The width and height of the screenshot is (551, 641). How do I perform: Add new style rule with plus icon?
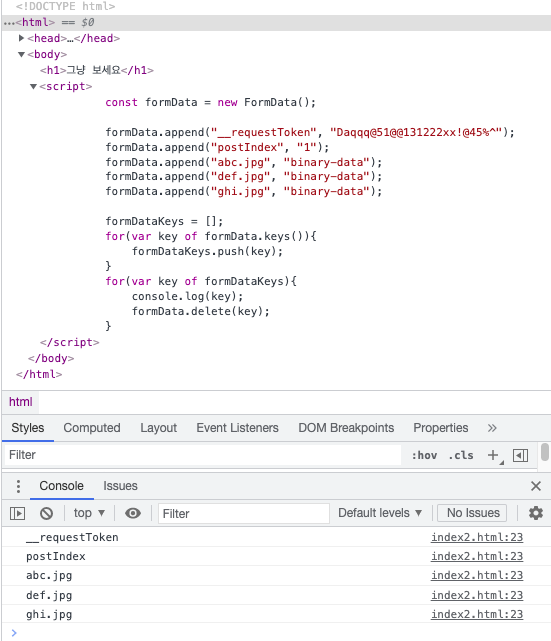coord(493,455)
